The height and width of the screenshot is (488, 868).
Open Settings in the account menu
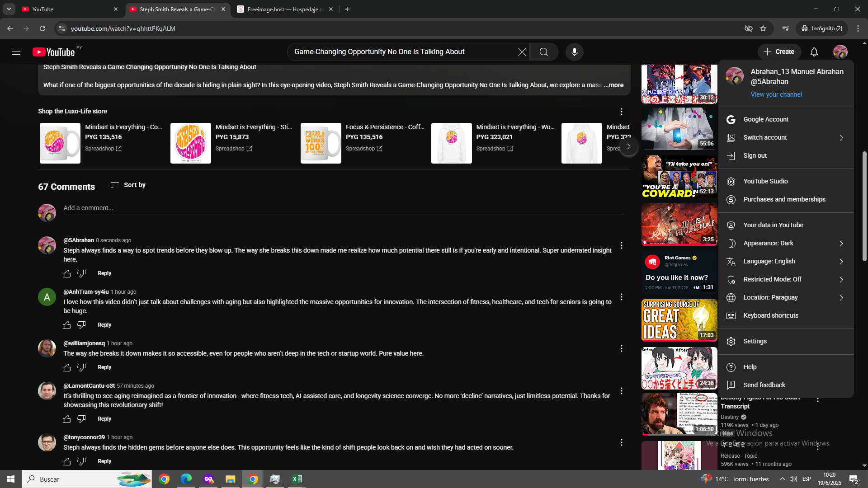coord(786,341)
